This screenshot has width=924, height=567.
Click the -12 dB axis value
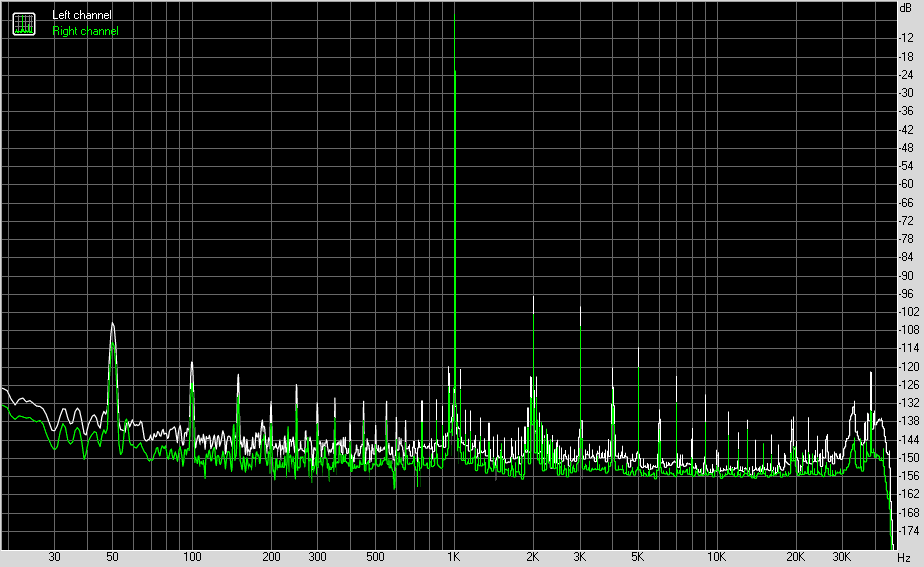906,38
